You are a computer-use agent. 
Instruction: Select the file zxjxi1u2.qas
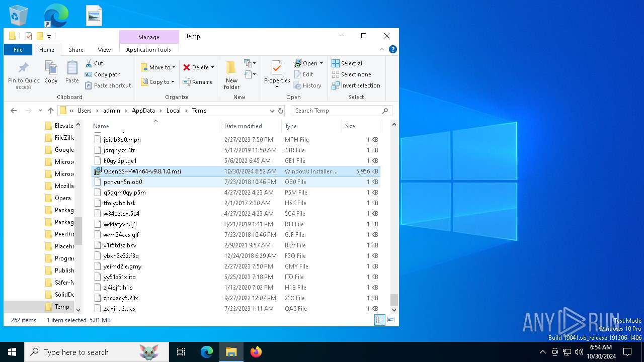tap(236, 309)
